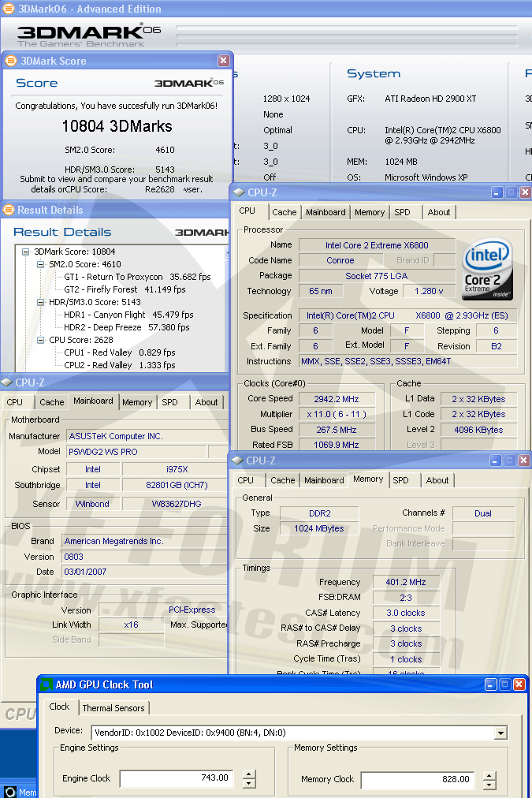Minimize the CPU-Z Memory window
The height and width of the screenshot is (798, 532).
[496, 461]
